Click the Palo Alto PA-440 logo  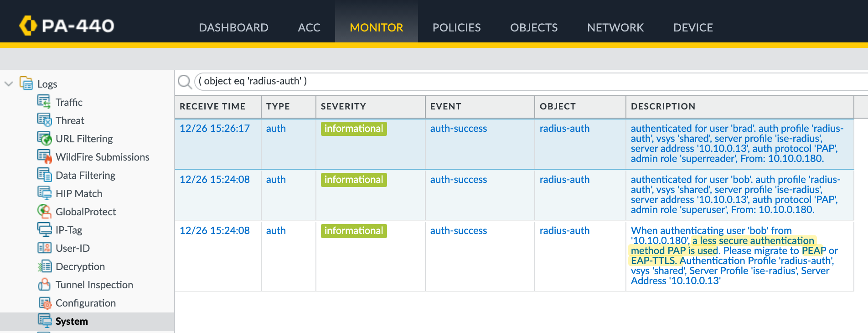point(67,26)
